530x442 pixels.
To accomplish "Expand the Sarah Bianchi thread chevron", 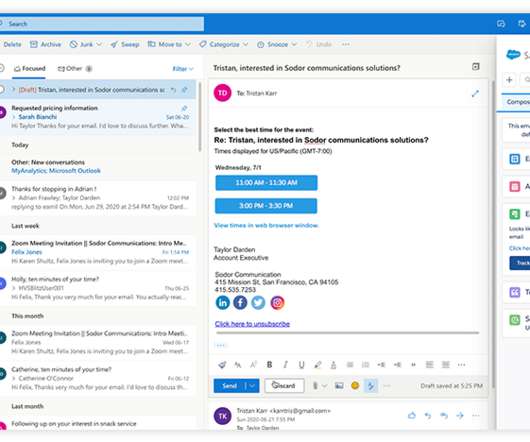I will 14,117.
